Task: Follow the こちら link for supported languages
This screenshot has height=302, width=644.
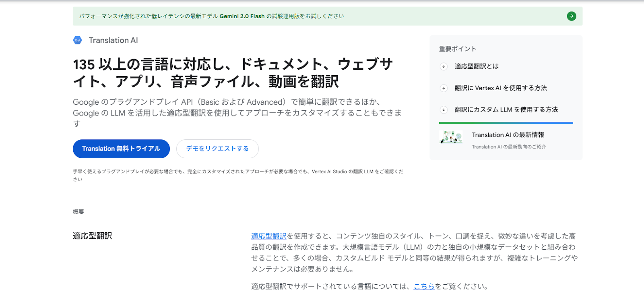Action: [424, 286]
